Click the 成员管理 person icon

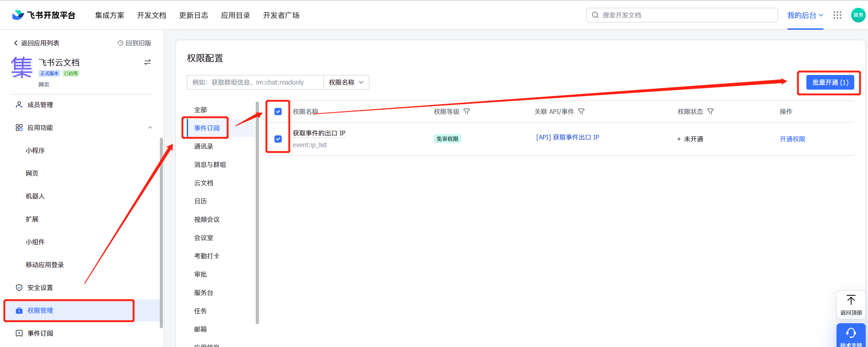[19, 105]
